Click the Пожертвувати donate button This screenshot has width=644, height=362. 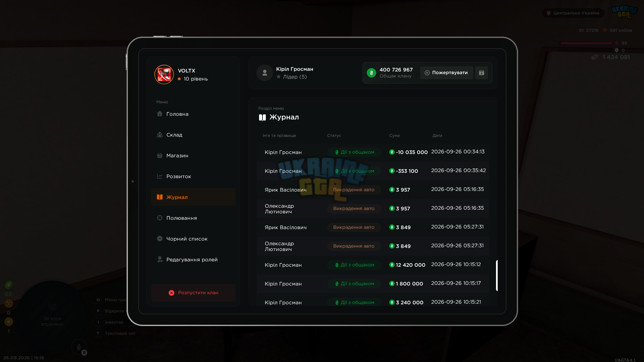pyautogui.click(x=446, y=73)
